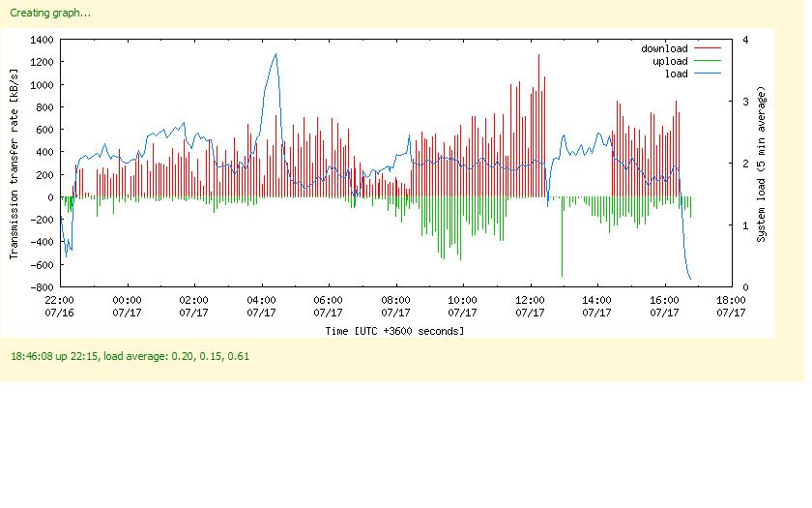Click the red download legend line

point(707,48)
